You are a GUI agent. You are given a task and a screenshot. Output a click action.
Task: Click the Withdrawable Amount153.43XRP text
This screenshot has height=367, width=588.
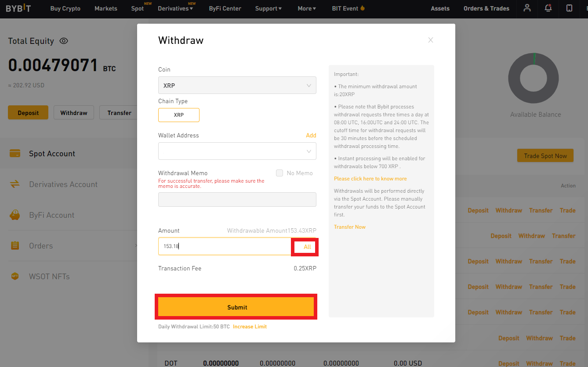(x=272, y=230)
